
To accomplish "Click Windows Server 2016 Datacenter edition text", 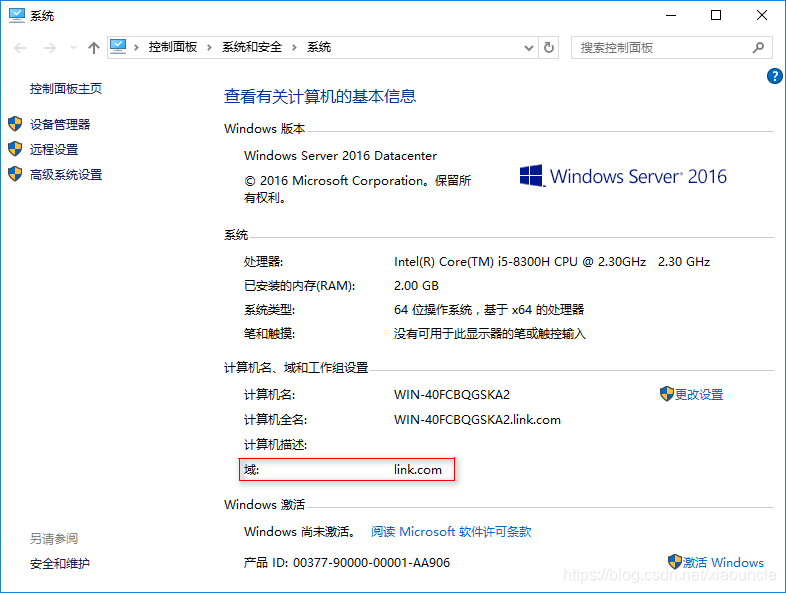I will (x=340, y=156).
